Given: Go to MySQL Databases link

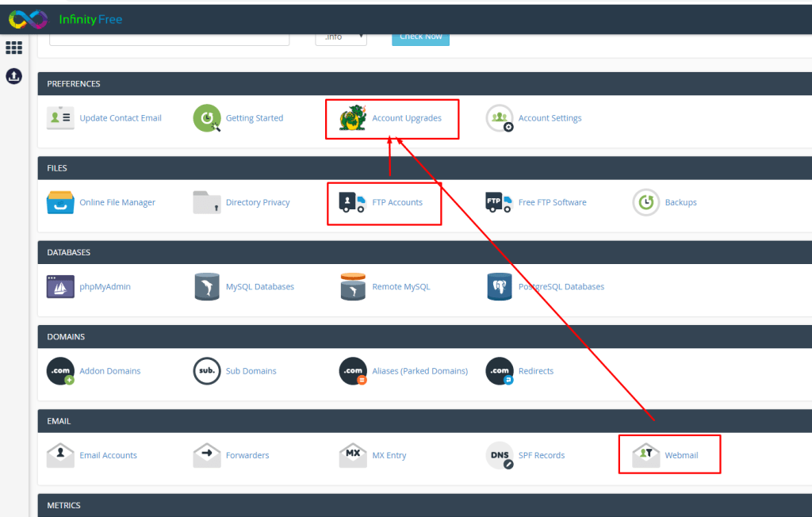Looking at the screenshot, I should tap(259, 287).
